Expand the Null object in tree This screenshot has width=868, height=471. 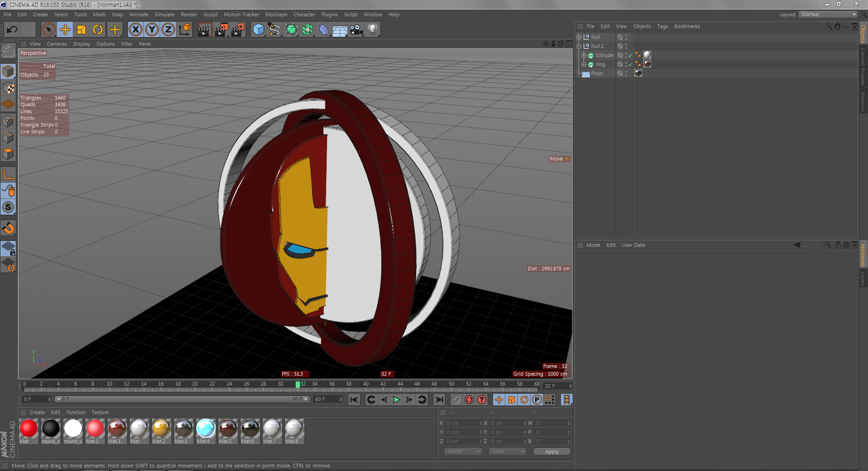(579, 37)
